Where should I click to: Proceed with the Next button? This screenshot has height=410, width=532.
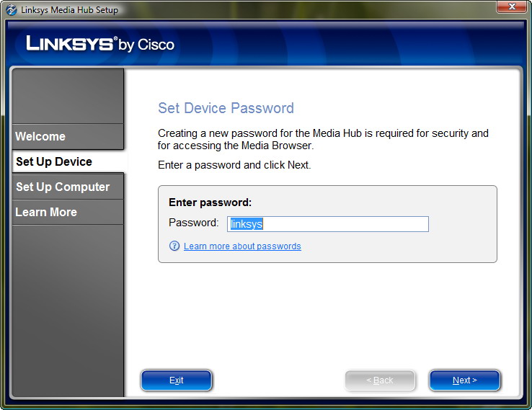point(464,380)
